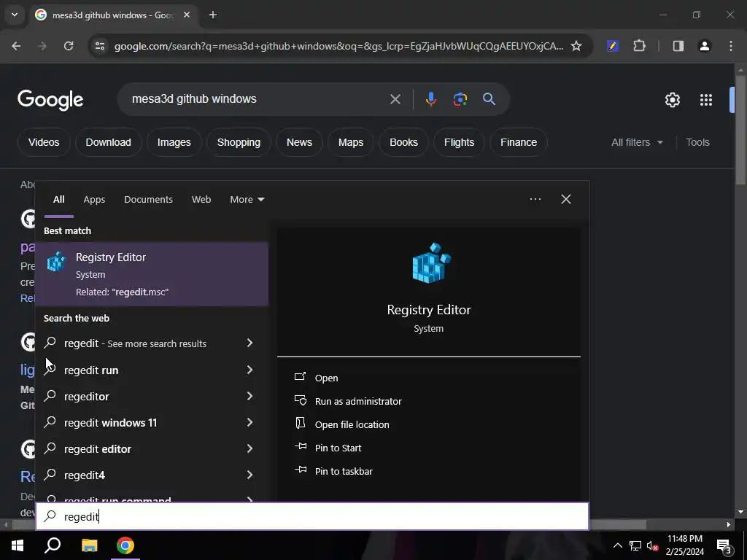Expand 'regeditor' suggestion arrow

point(249,396)
